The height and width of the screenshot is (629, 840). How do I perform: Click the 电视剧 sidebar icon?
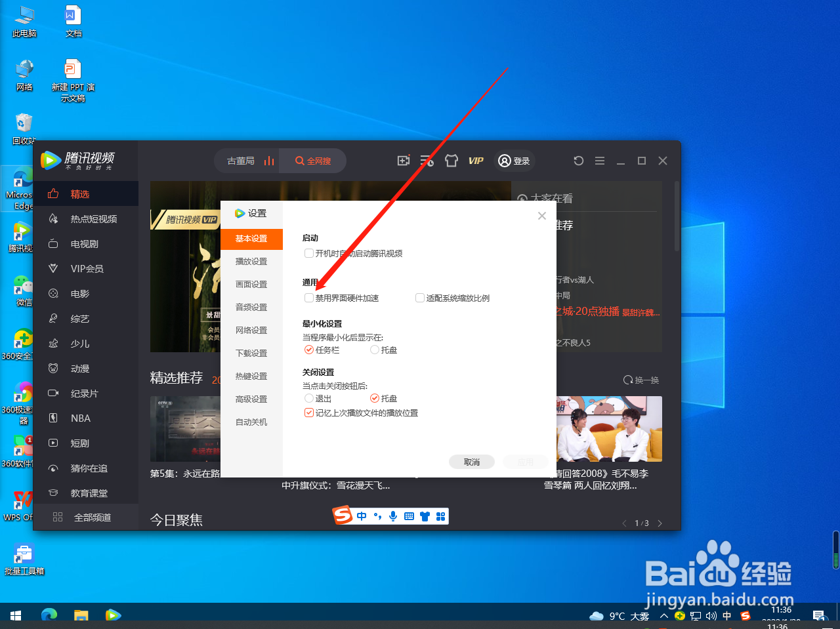53,244
